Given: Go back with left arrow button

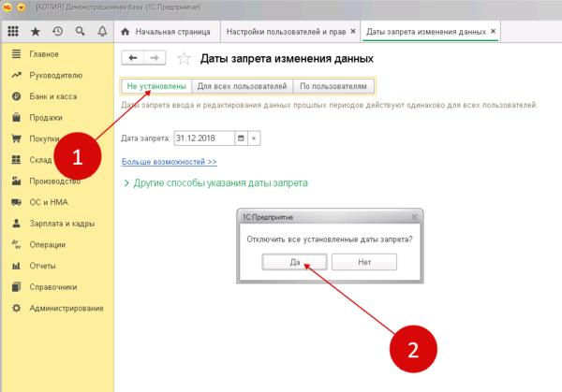Looking at the screenshot, I should (133, 58).
